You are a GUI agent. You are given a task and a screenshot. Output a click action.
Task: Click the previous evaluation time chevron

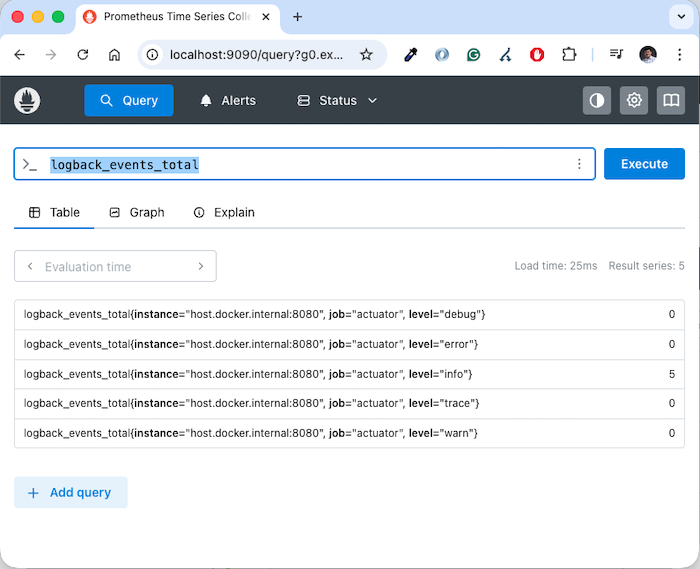[x=30, y=267]
